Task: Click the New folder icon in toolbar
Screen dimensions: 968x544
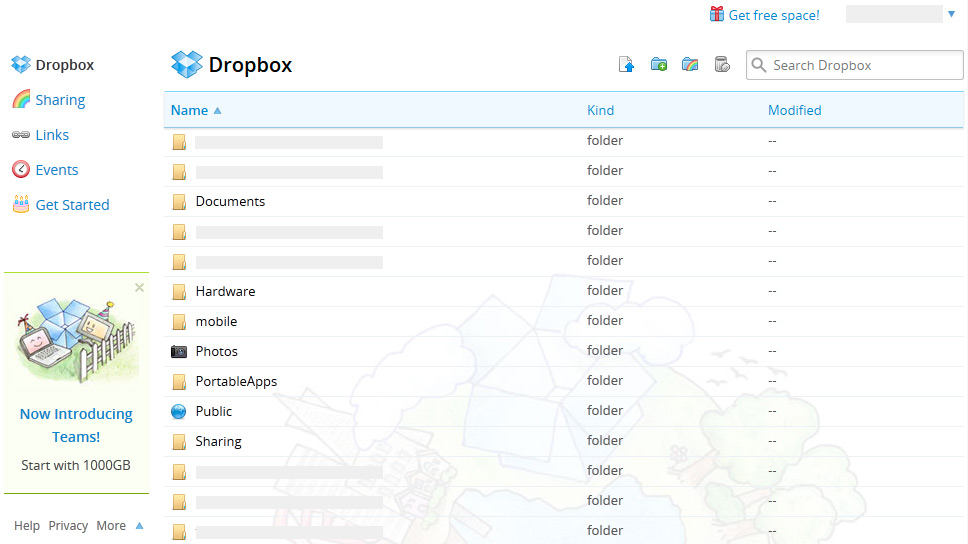Action: click(659, 64)
